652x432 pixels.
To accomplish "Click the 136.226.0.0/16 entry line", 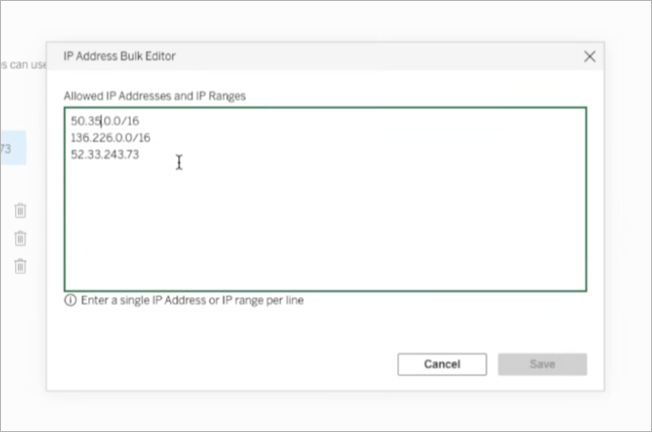I will click(111, 138).
